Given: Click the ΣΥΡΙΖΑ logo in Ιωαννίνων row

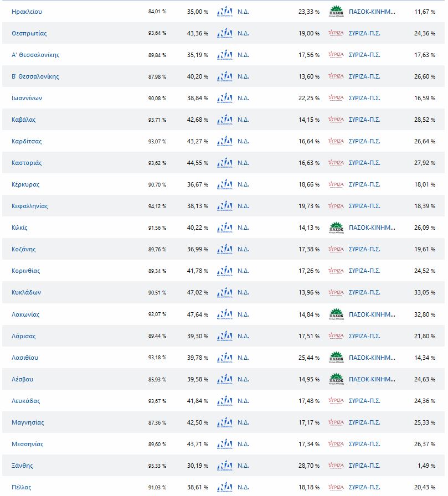Looking at the screenshot, I should (336, 98).
